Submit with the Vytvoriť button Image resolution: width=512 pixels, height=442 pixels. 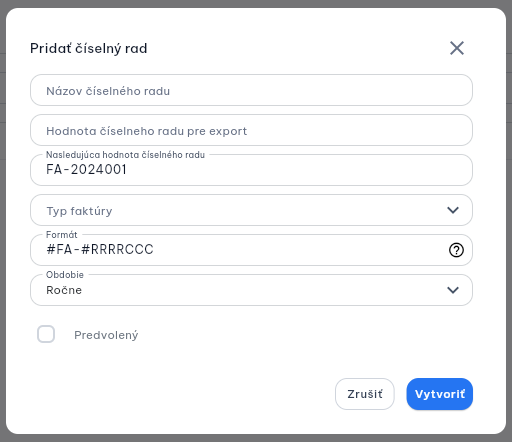[x=440, y=394]
